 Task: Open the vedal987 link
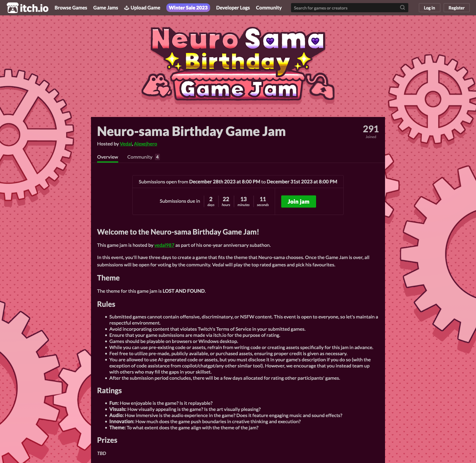coord(164,245)
